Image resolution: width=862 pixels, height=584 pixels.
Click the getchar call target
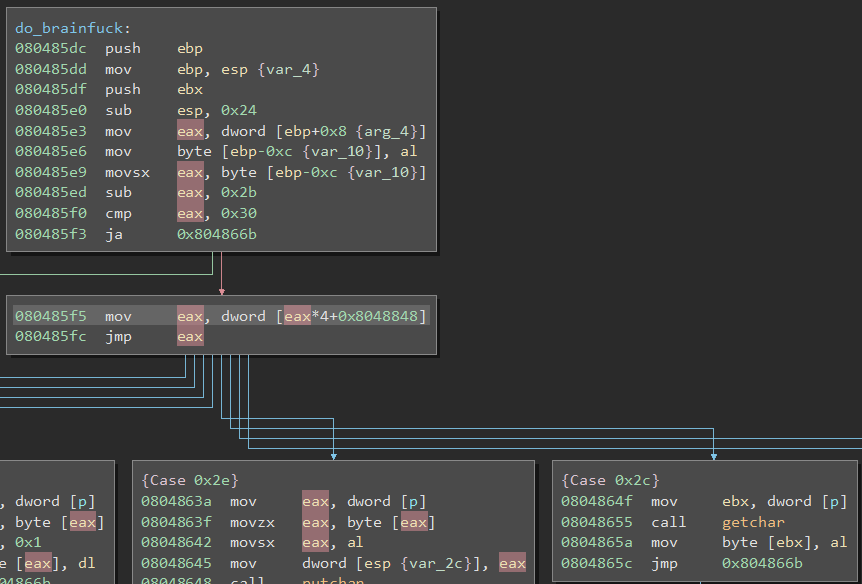(753, 522)
